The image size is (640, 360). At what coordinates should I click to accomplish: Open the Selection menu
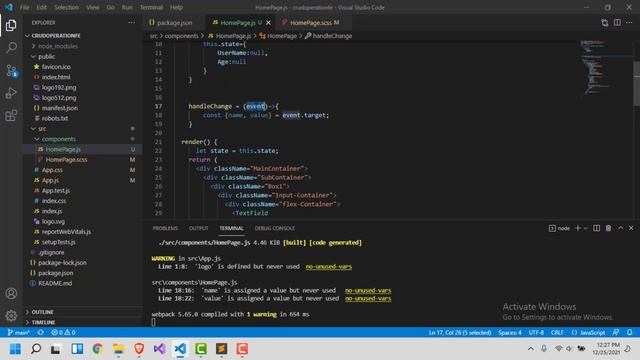click(66, 7)
